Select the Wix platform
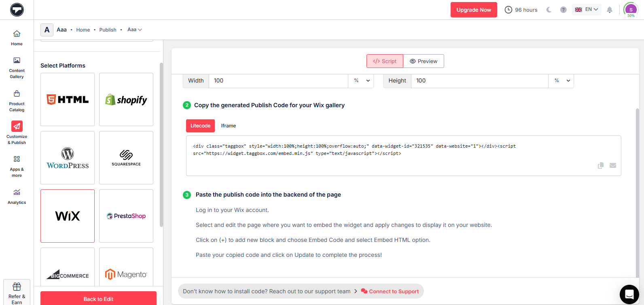Viewport: 644px width, 305px height. click(68, 216)
